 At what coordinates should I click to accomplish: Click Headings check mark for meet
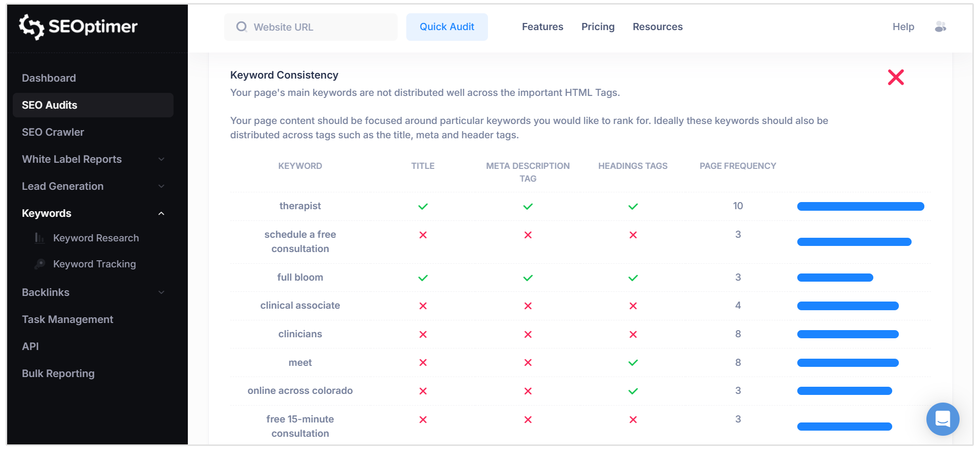(x=633, y=363)
